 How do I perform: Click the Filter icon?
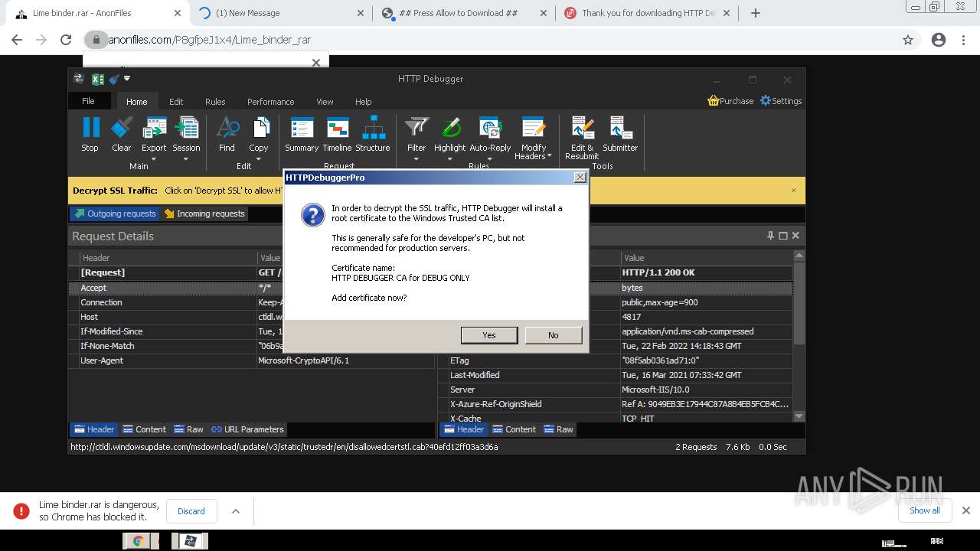pos(416,127)
